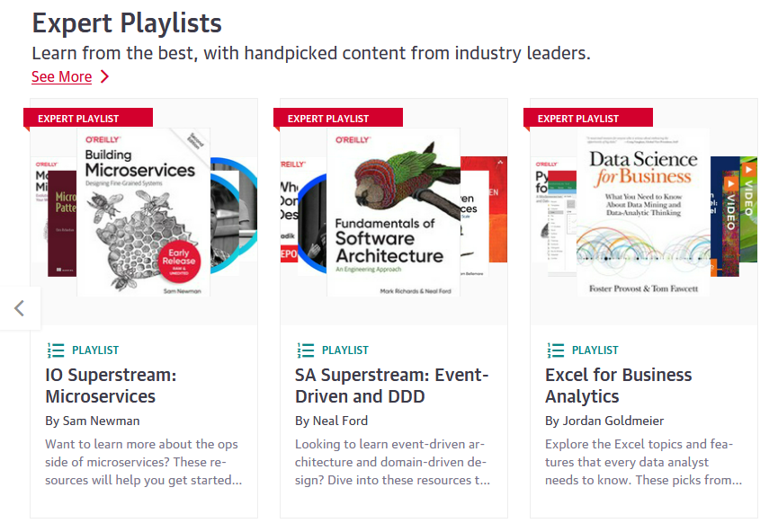The height and width of the screenshot is (532, 769).
Task: Open SA Superstream: Event-Driven and DDD title
Action: pos(392,386)
